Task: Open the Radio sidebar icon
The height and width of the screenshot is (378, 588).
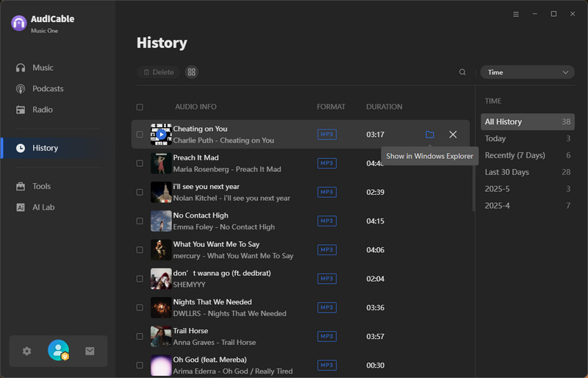Action: pos(21,110)
